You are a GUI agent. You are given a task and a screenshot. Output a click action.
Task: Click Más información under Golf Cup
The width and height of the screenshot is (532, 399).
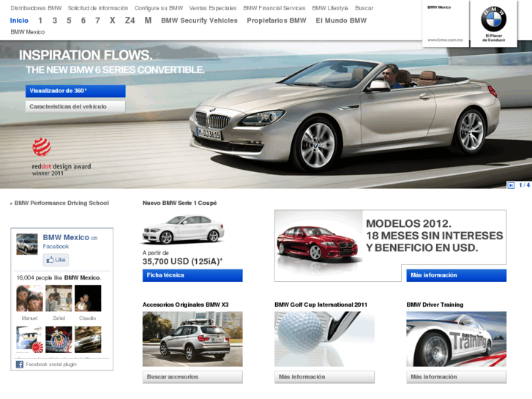[324, 377]
